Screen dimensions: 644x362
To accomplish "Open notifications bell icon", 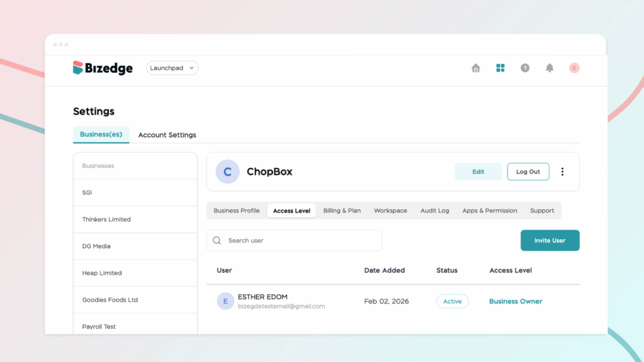I will pyautogui.click(x=549, y=68).
